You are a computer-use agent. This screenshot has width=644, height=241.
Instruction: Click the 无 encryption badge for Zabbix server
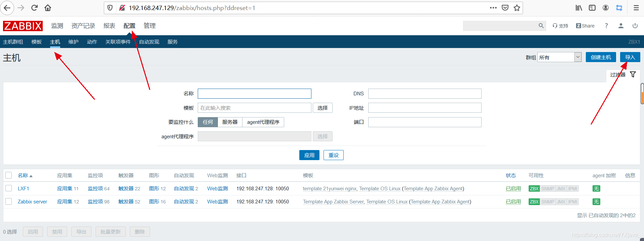pyautogui.click(x=596, y=202)
